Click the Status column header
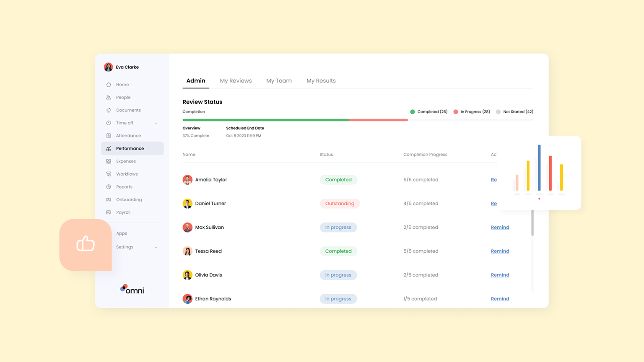This screenshot has width=644, height=362. pos(326,155)
